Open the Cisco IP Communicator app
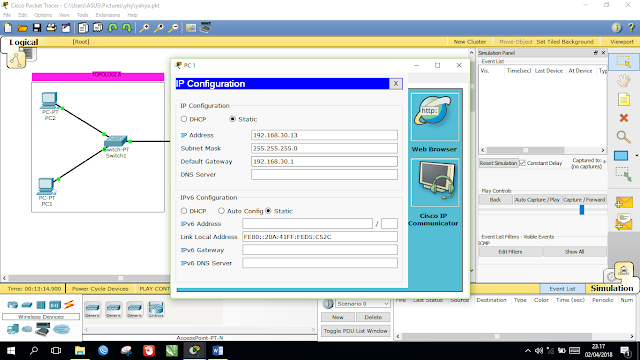This screenshot has width=640, height=360. 434,182
